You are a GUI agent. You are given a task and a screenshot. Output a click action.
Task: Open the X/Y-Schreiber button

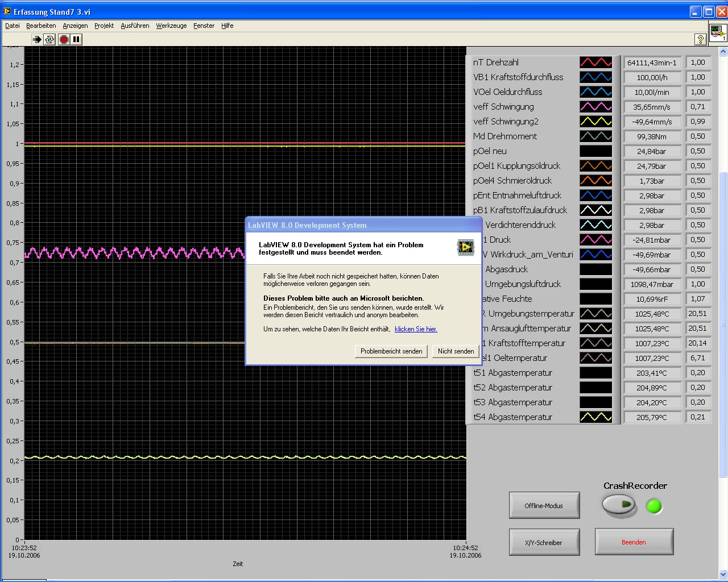(544, 542)
